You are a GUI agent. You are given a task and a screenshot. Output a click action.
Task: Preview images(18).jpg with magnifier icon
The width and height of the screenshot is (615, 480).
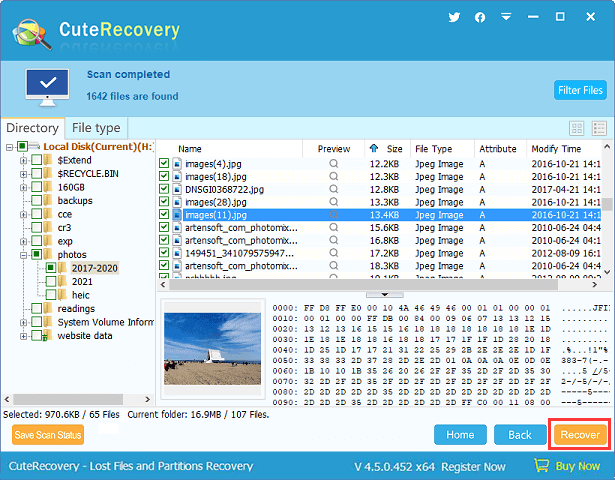coord(333,176)
